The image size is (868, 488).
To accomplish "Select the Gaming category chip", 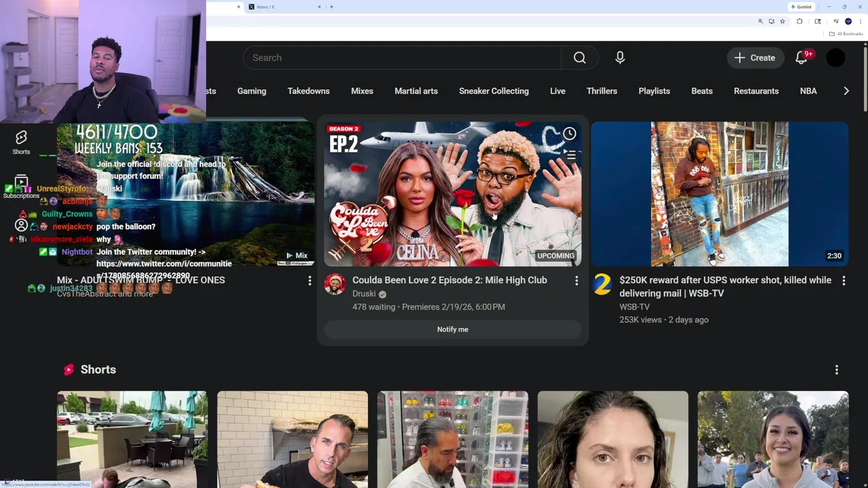I will pyautogui.click(x=252, y=91).
